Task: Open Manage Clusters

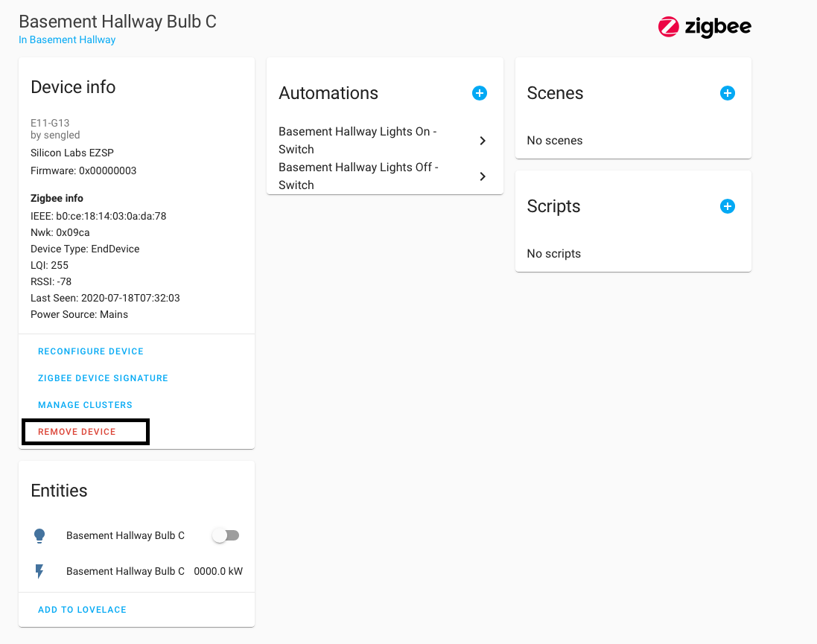Action: tap(84, 404)
